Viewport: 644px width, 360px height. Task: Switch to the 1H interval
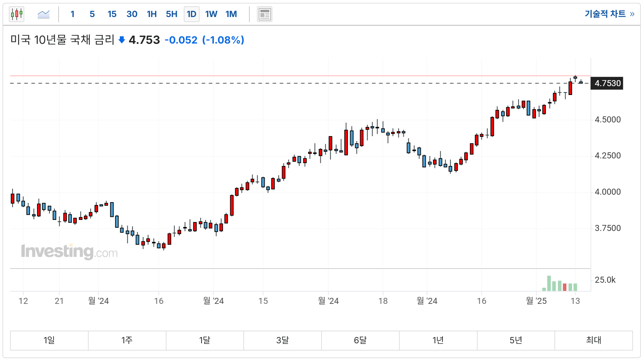(152, 14)
